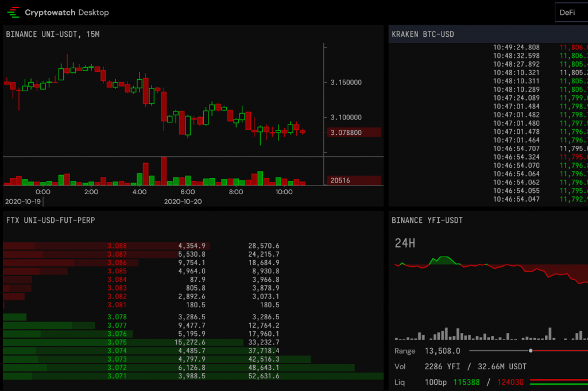Click the Cryptowatch logo icon
The width and height of the screenshot is (588, 391).
13,13
